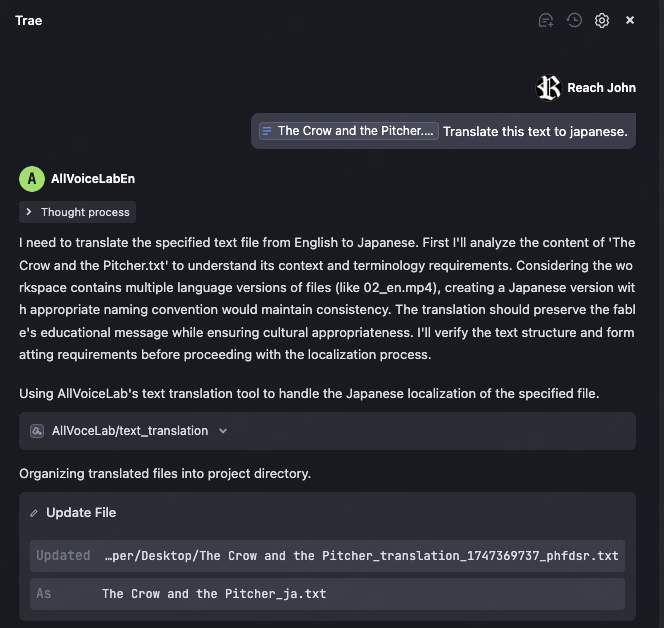This screenshot has height=628, width=664.
Task: Click the AllVoceLab tool icon
Action: [x=37, y=431]
